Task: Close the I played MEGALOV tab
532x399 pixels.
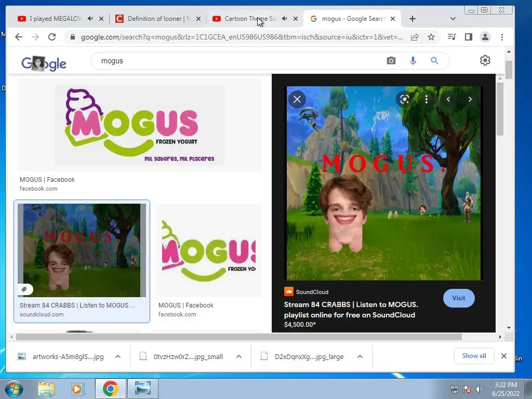Action: point(101,19)
